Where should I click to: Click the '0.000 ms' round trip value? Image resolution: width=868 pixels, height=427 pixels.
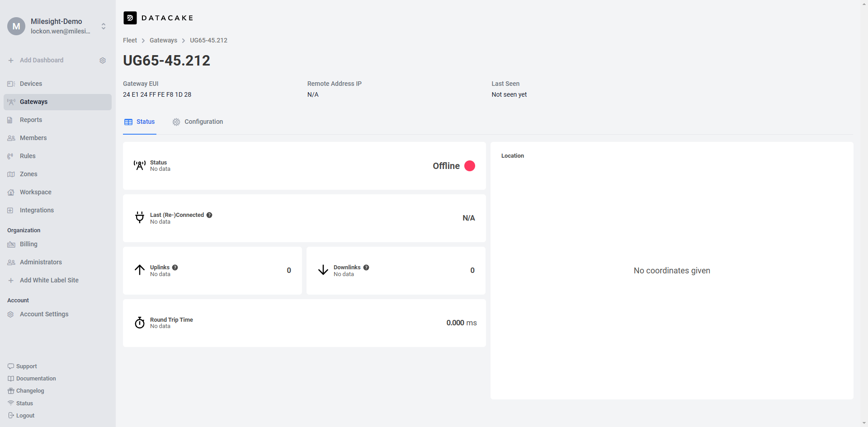[462, 323]
